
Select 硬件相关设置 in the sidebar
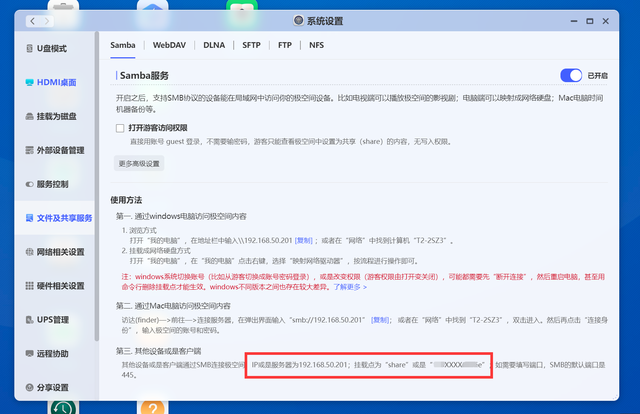pos(55,286)
